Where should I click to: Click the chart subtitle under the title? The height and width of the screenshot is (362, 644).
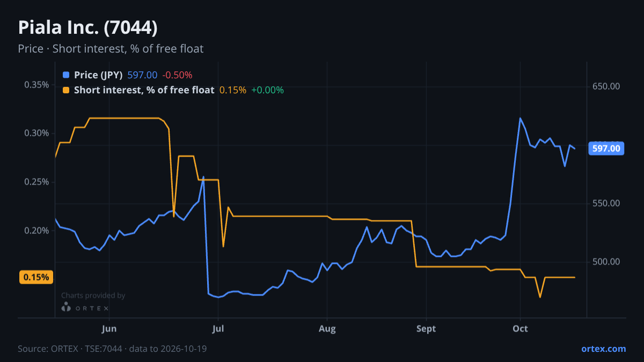pos(111,49)
